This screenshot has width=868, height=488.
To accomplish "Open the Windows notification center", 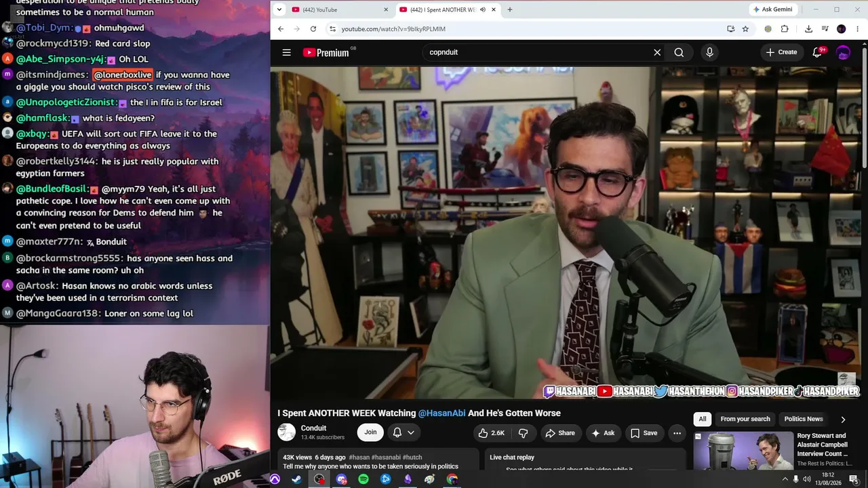I will [x=854, y=479].
